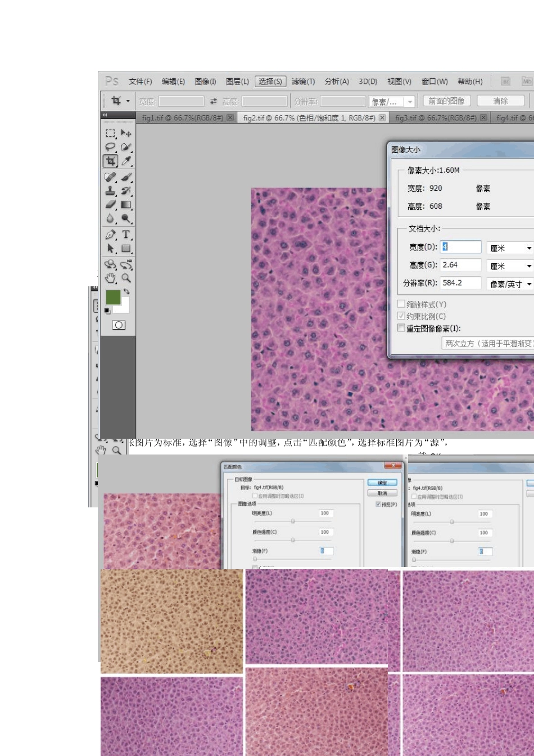Toggle 约束比例(C) checkbox
This screenshot has width=534, height=756.
(401, 316)
